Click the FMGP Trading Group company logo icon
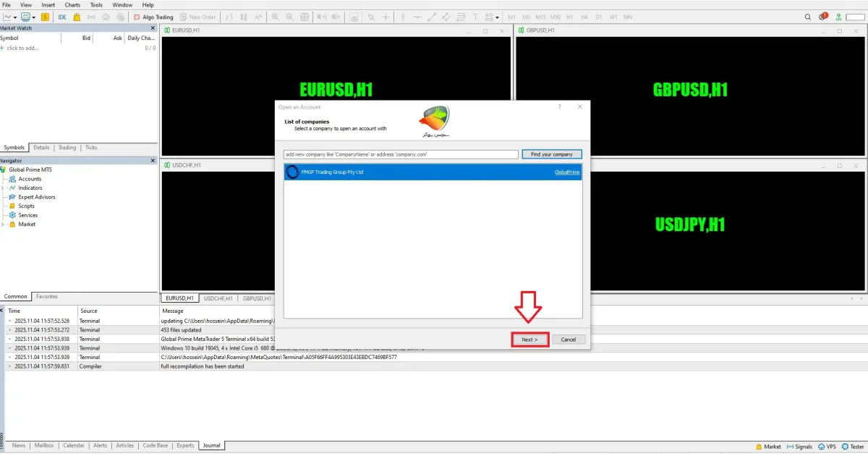Image resolution: width=868 pixels, height=454 pixels. (292, 172)
